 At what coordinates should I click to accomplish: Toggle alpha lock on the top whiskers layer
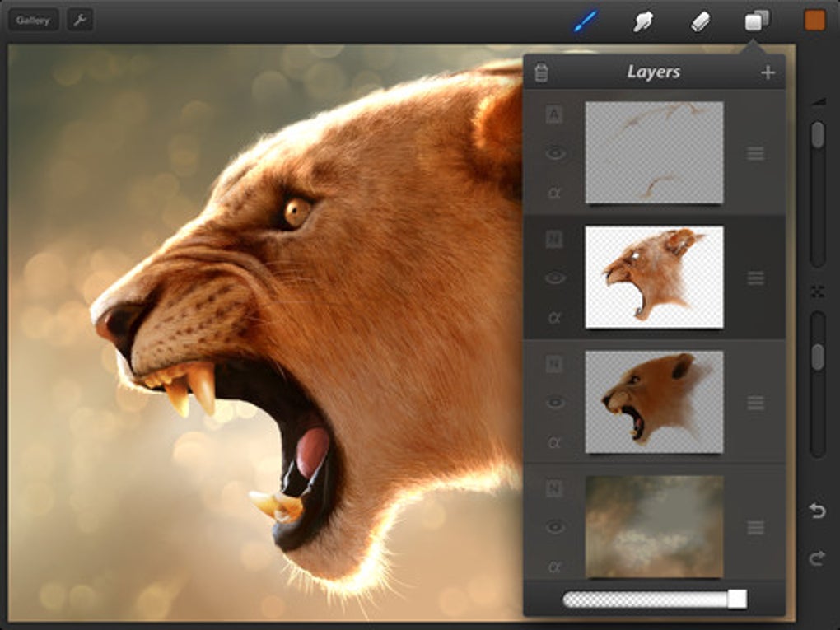tap(555, 193)
